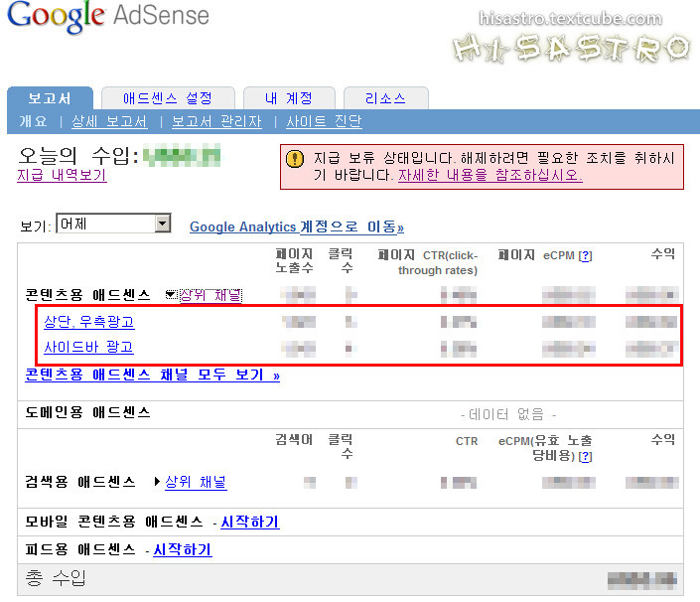This screenshot has height=602, width=700.
Task: Open the 사이드바 광고 channel link
Action: (x=88, y=347)
